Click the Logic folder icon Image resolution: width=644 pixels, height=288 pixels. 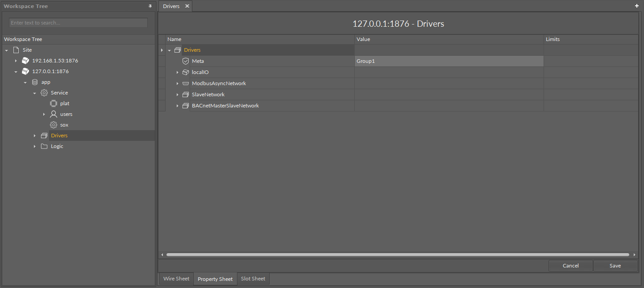click(44, 146)
